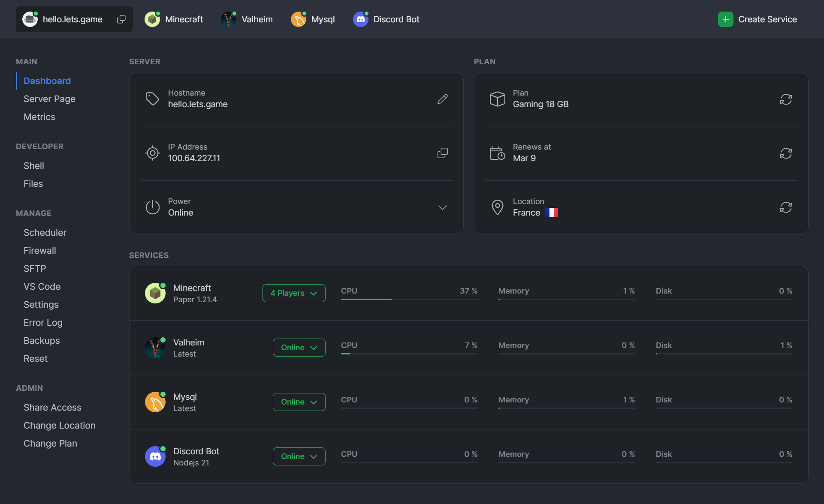Go to Backups in the Manage section
Viewport: 824px width, 504px height.
pyautogui.click(x=42, y=341)
